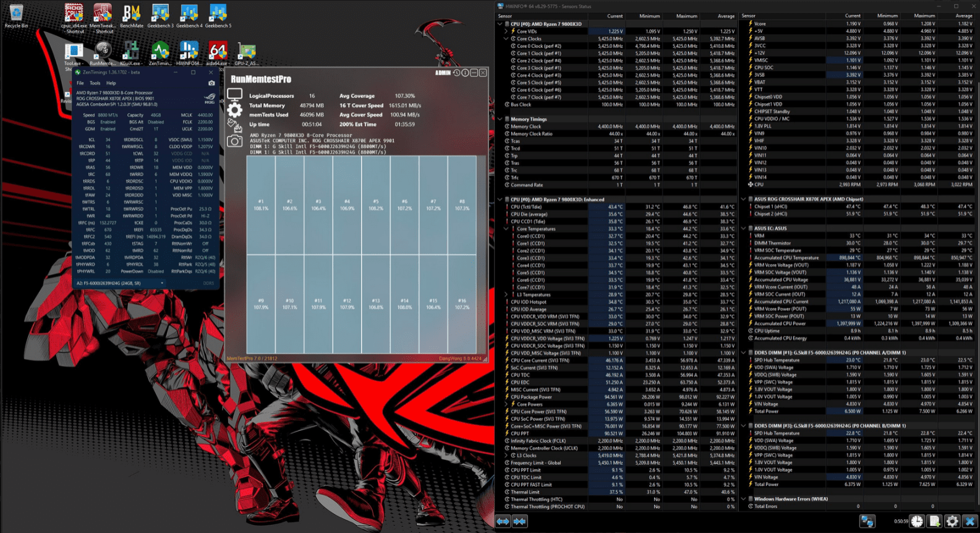Collapse the Core Temperatures node
The height and width of the screenshot is (533, 980).
506,229
